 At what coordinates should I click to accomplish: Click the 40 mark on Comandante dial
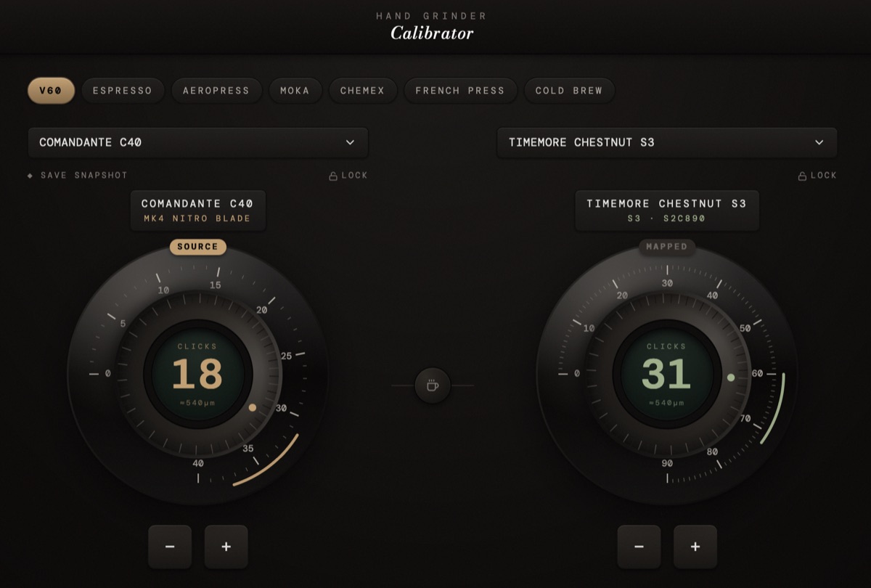[x=198, y=463]
